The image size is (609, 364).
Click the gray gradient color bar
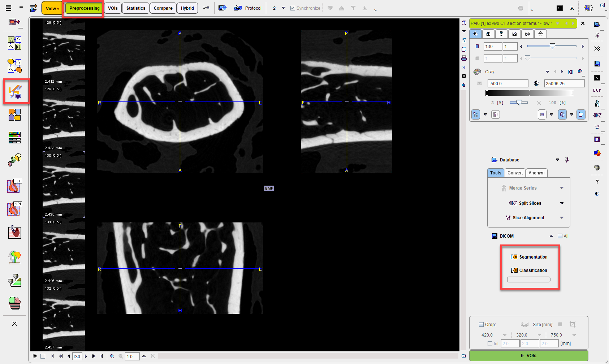click(529, 93)
